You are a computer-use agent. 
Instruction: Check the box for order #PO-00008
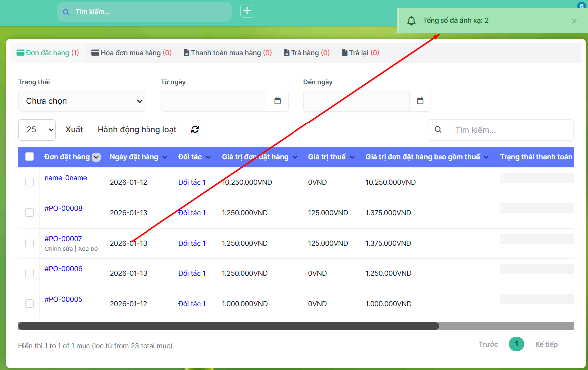pos(29,213)
